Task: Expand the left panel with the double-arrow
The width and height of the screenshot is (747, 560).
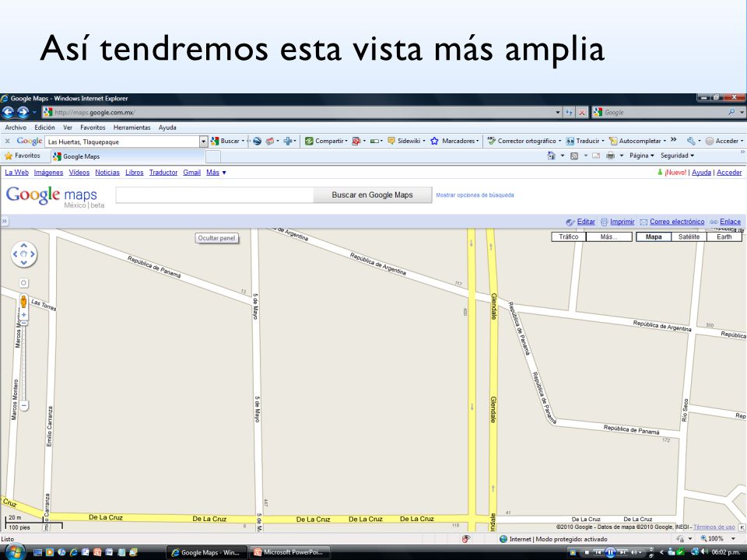Action: coord(5,222)
